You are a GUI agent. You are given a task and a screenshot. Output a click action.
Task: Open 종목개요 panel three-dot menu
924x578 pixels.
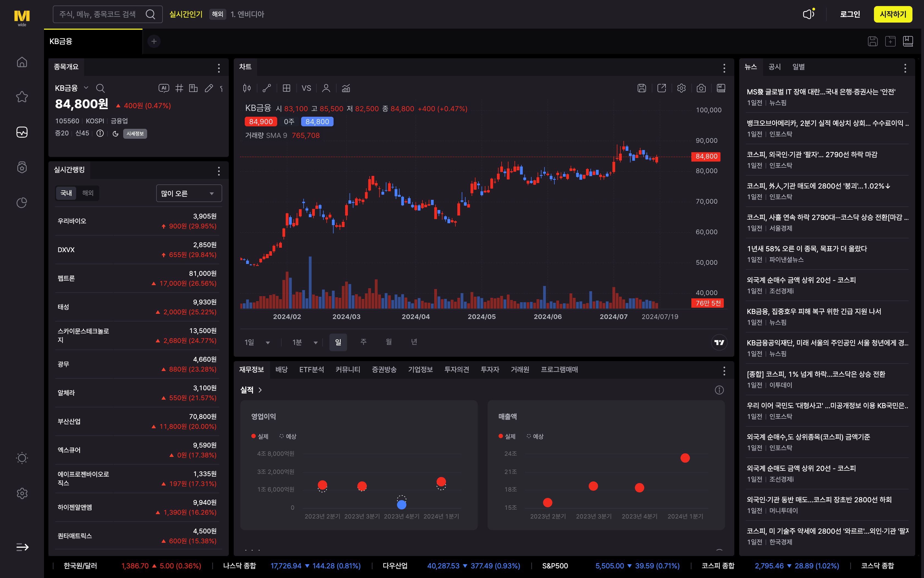pos(219,68)
